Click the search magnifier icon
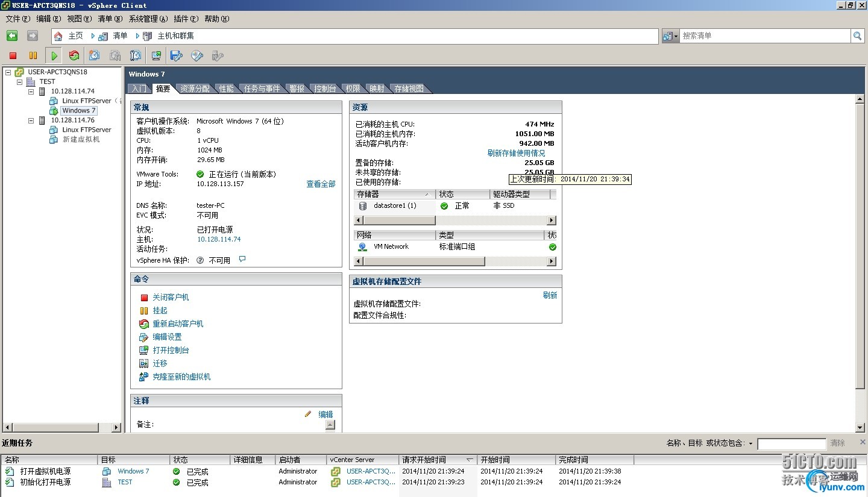 pos(857,36)
